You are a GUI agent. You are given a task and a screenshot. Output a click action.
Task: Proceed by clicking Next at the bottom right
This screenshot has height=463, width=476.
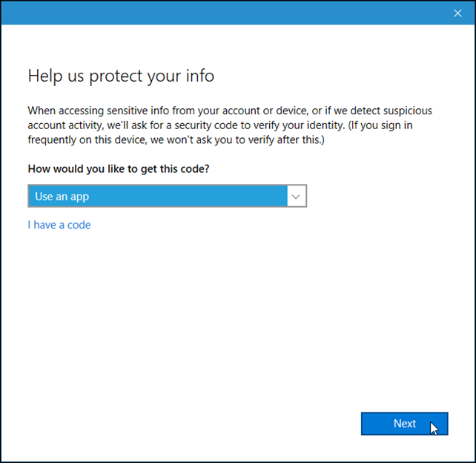(404, 424)
